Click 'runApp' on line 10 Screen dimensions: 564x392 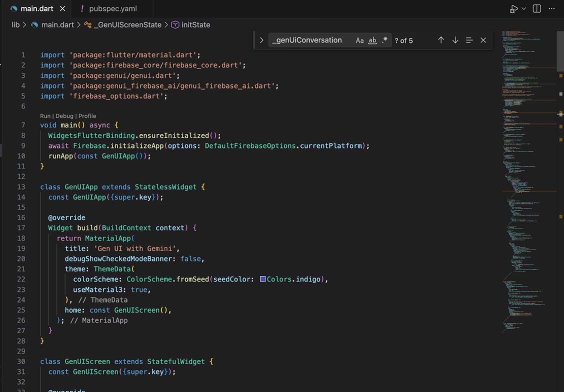(61, 156)
